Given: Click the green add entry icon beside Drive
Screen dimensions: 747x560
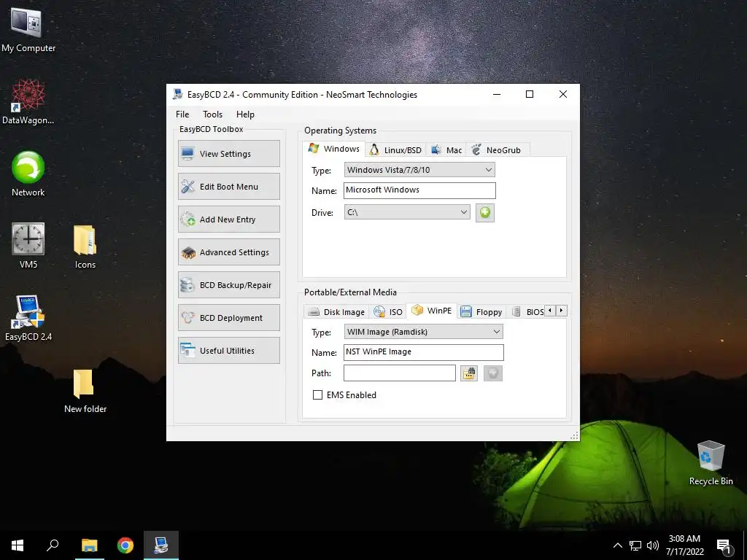Looking at the screenshot, I should click(484, 212).
